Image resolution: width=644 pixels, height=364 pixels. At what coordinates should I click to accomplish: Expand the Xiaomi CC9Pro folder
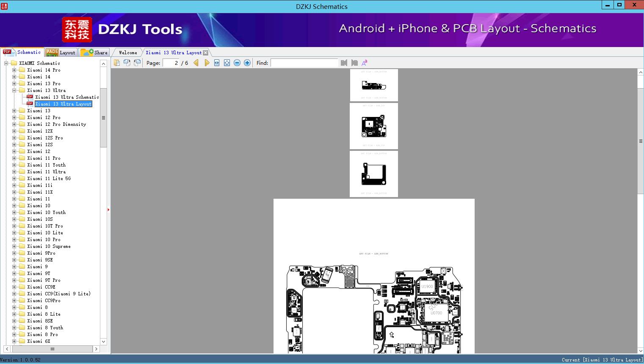14,300
